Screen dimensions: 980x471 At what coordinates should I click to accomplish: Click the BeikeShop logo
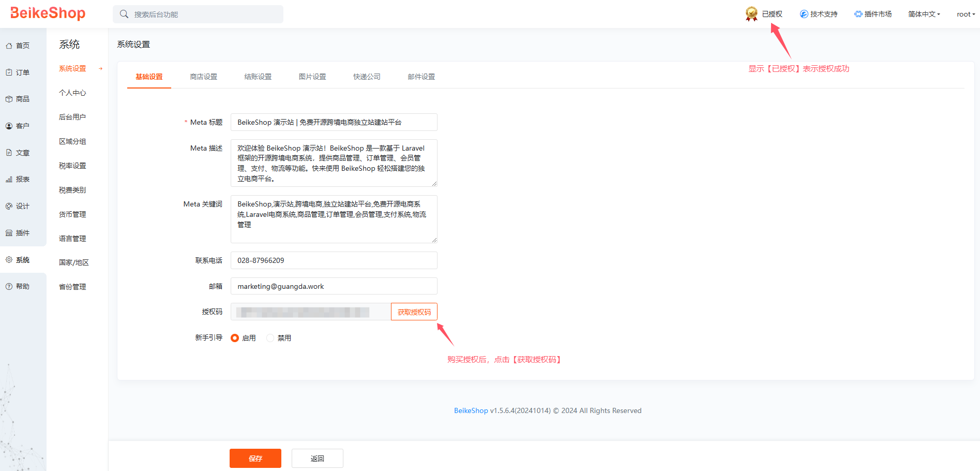pyautogui.click(x=48, y=13)
